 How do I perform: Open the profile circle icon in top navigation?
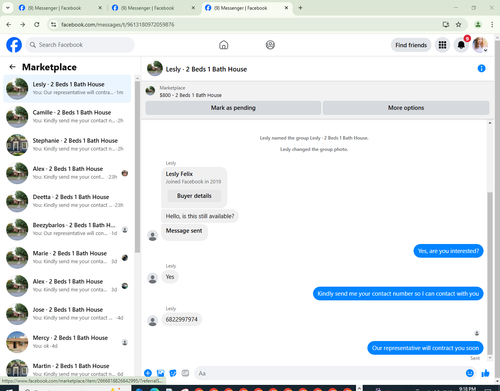coord(270,45)
